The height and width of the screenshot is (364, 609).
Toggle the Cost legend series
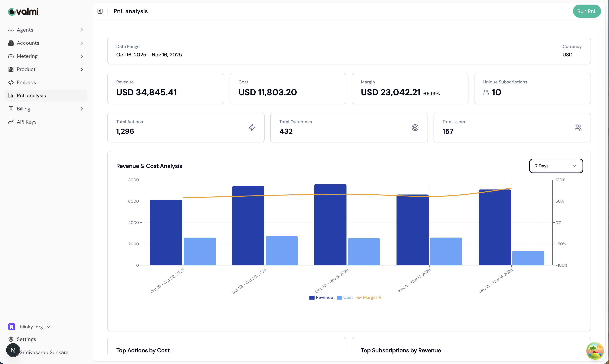[x=345, y=298]
